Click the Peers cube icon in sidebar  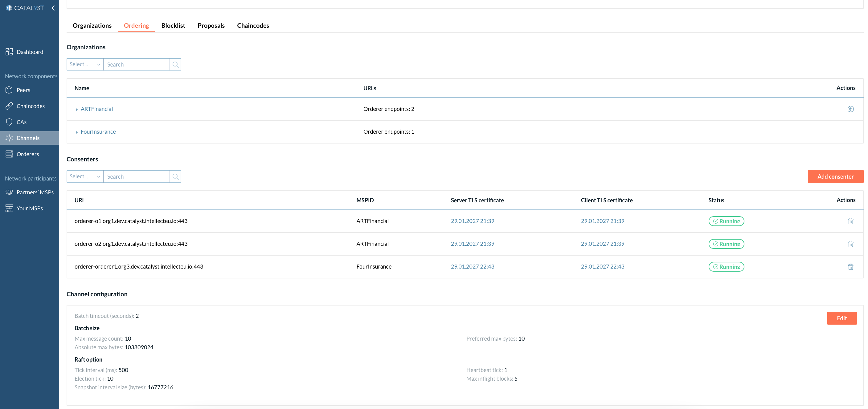9,90
